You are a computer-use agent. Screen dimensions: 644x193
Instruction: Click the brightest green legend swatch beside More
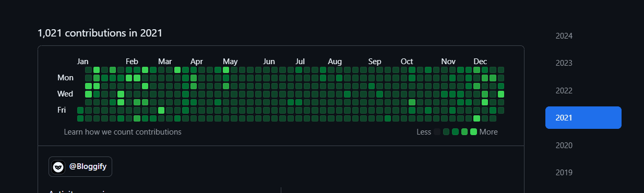(x=473, y=132)
